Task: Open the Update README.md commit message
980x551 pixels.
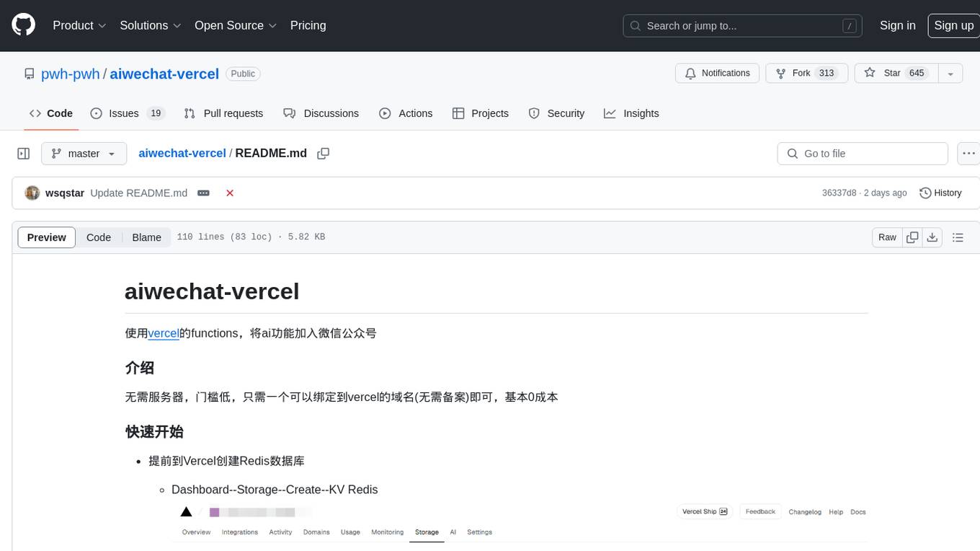Action: coord(138,193)
